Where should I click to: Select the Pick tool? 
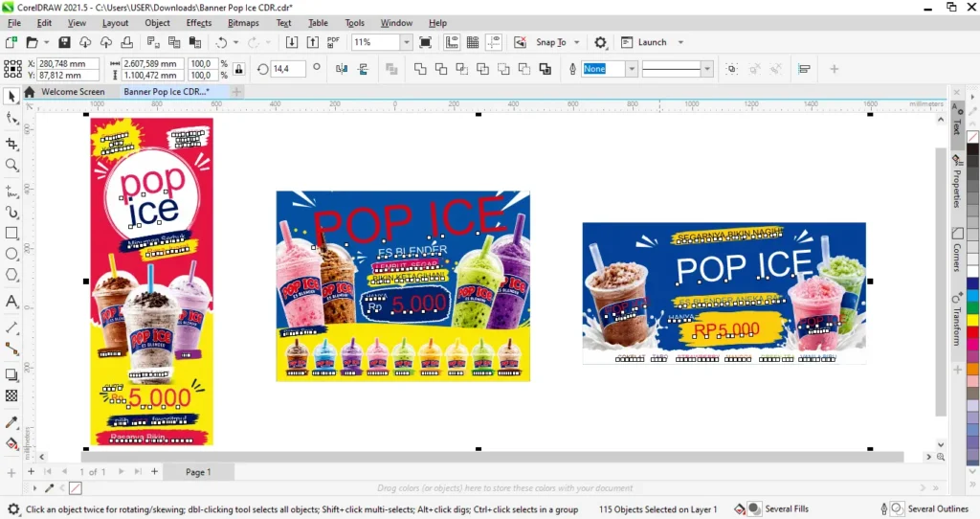pyautogui.click(x=11, y=97)
